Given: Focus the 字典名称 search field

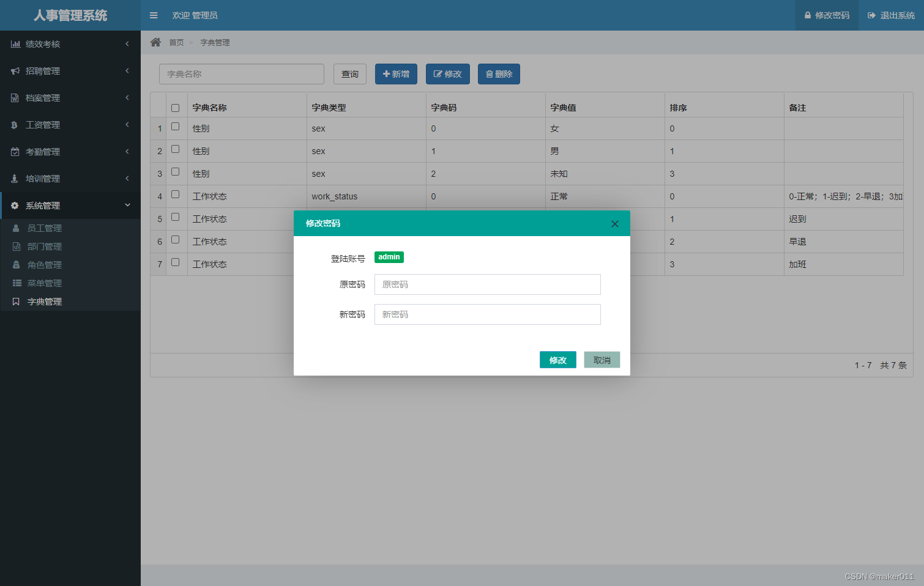Looking at the screenshot, I should pyautogui.click(x=242, y=74).
